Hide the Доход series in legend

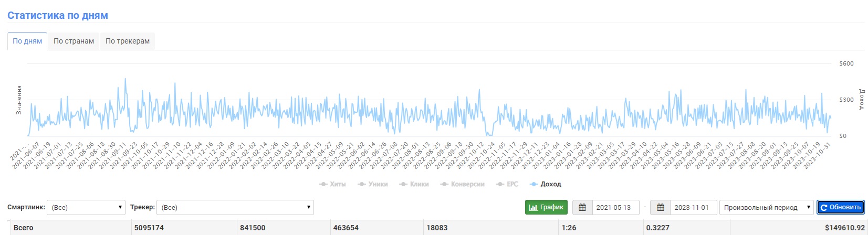tap(545, 184)
